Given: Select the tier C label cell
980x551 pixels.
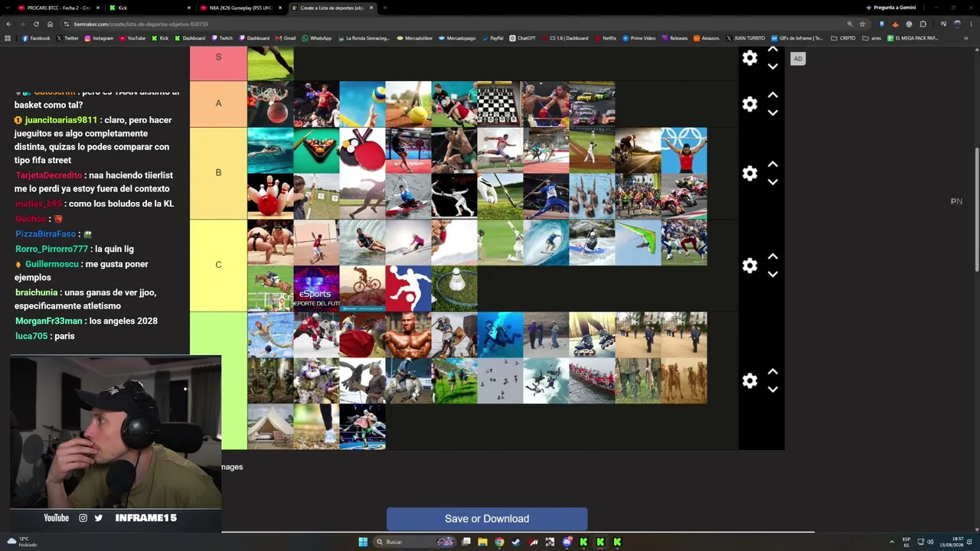Looking at the screenshot, I should pos(218,265).
